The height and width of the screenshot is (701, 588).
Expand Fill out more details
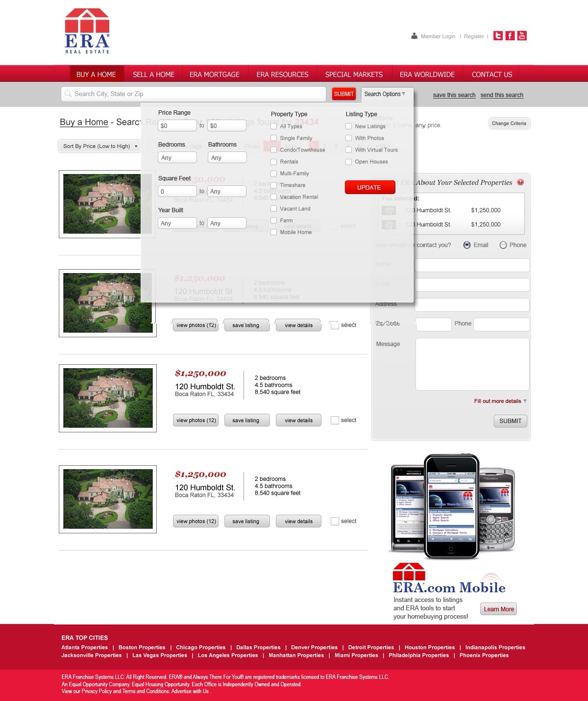coord(500,401)
